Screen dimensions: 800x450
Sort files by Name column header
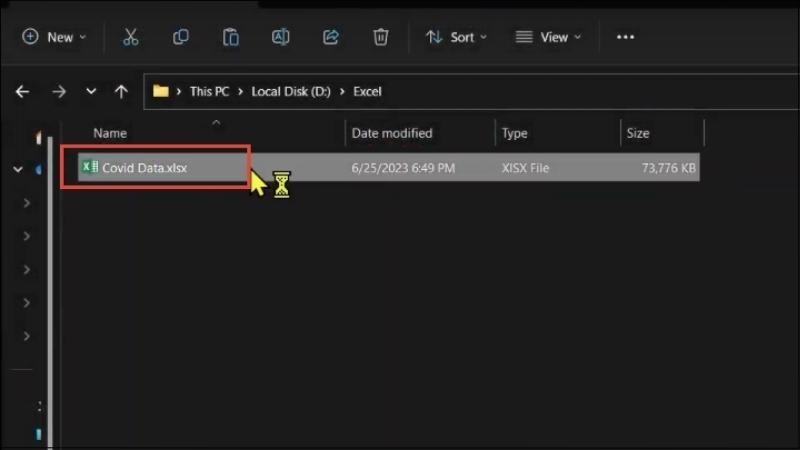click(x=110, y=134)
